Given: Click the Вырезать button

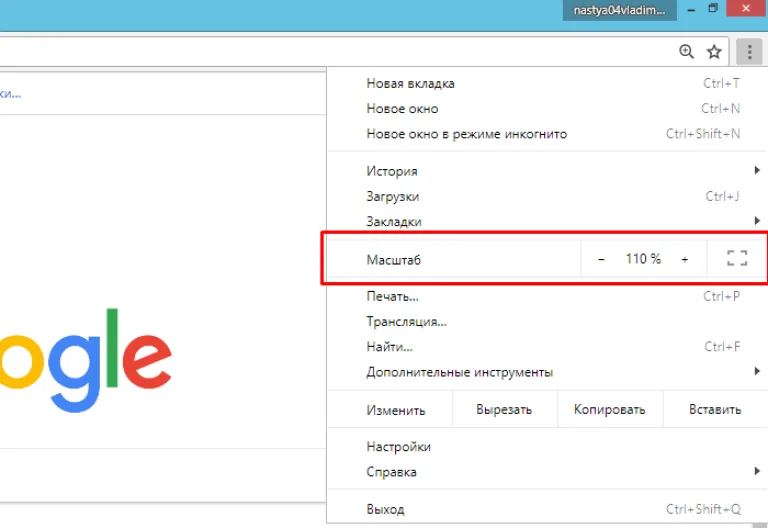Looking at the screenshot, I should (x=504, y=409).
